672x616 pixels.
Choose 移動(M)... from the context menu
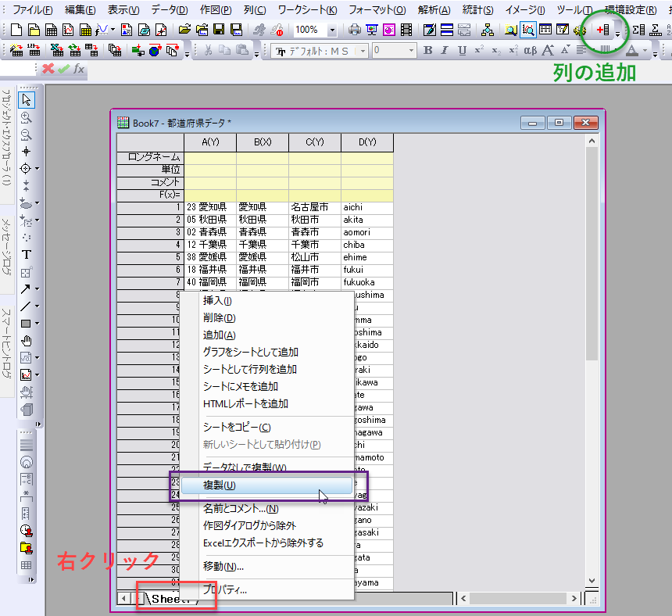pyautogui.click(x=267, y=566)
